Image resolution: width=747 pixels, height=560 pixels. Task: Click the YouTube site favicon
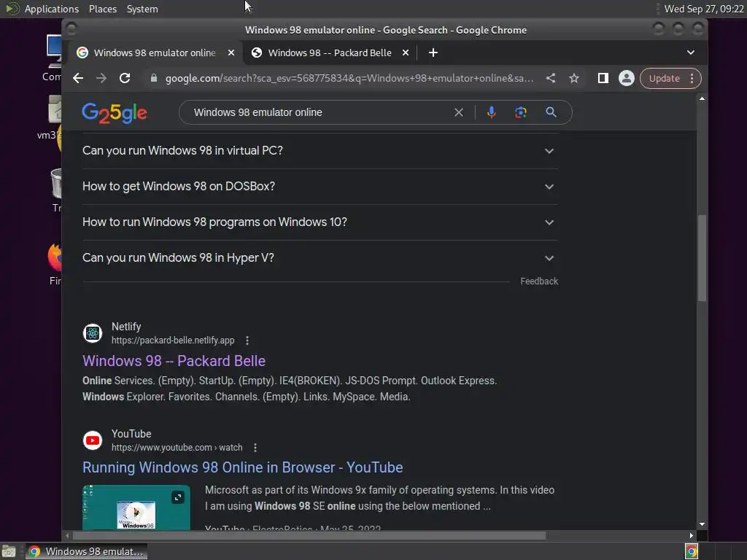click(x=93, y=440)
